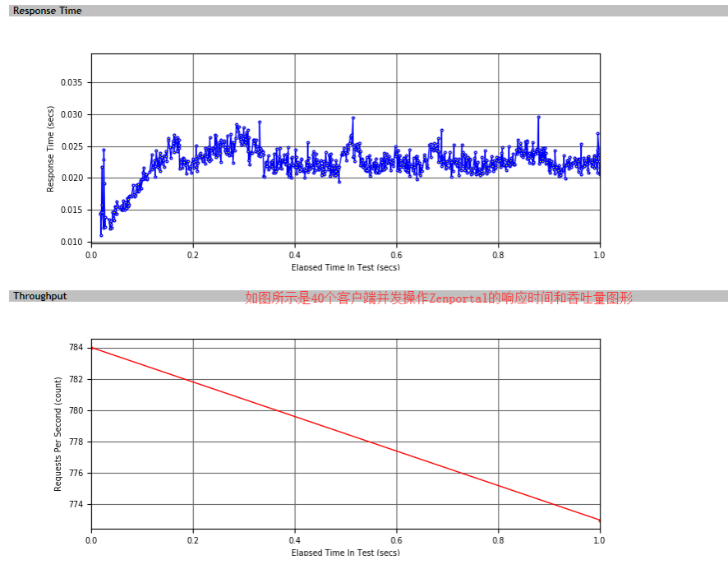Click the 774 tick on Throughput chart
This screenshot has width=728, height=569.
(x=76, y=504)
